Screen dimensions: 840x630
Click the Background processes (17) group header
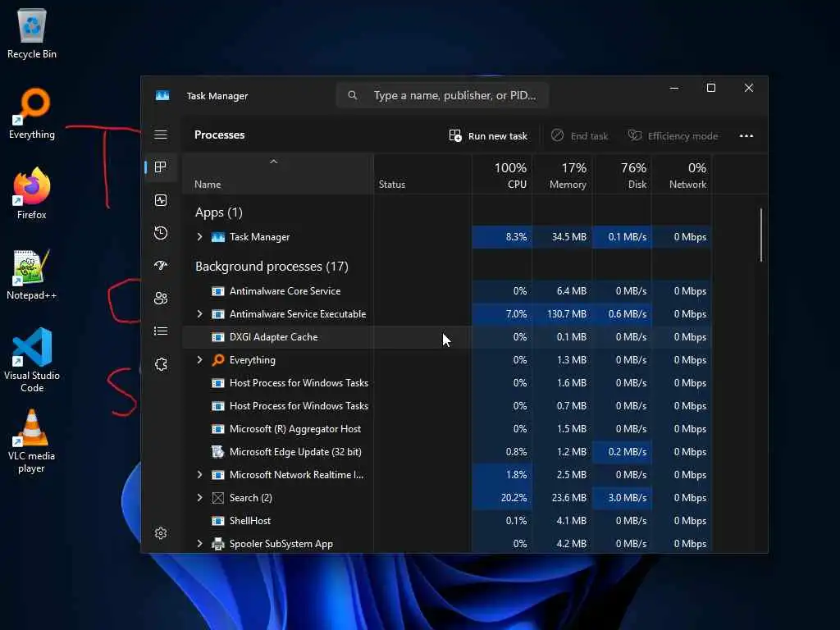point(272,267)
